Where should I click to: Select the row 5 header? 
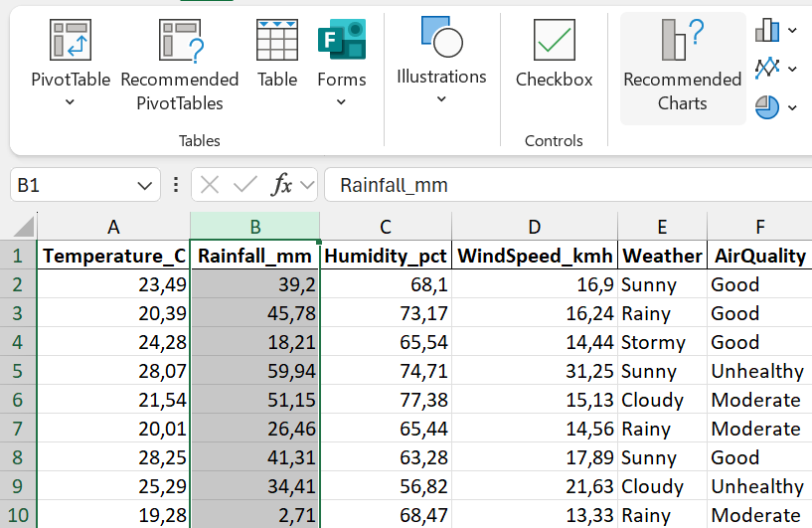coord(17,371)
